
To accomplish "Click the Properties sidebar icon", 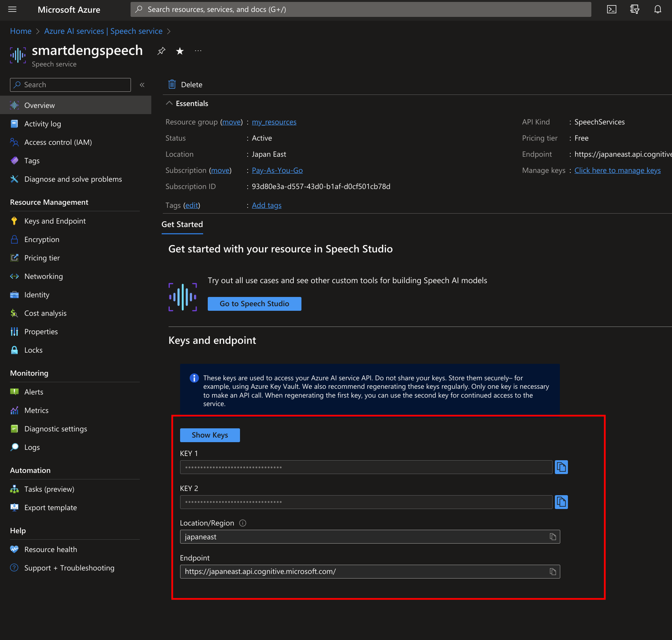I will 14,332.
